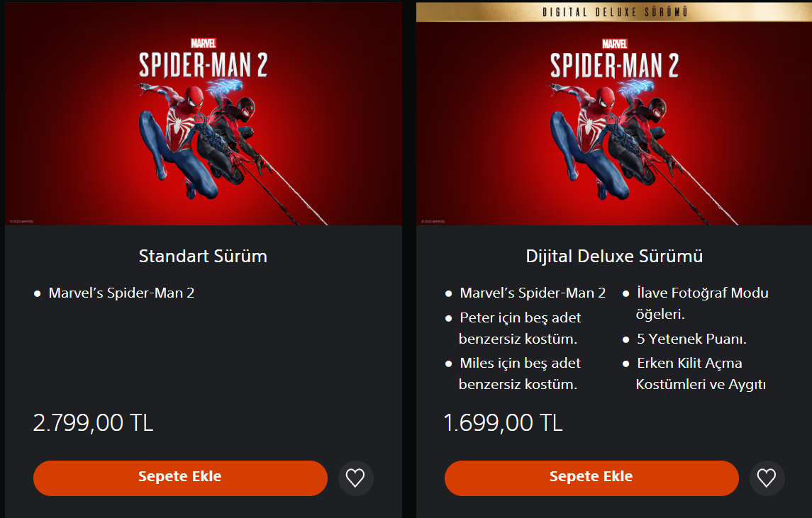Click the Spider-Man 2 logo on standard cover
This screenshot has height=518, width=812.
[203, 60]
